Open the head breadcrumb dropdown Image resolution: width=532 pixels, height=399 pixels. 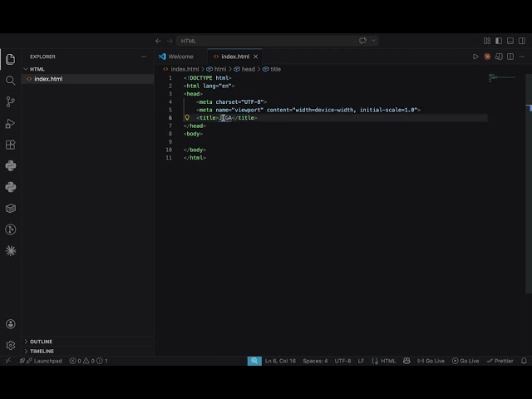tap(244, 69)
